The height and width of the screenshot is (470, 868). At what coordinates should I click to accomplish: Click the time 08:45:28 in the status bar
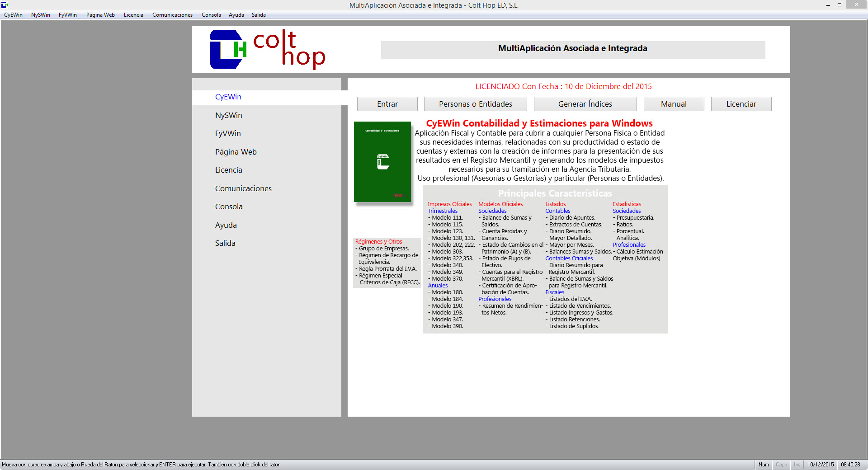point(850,465)
